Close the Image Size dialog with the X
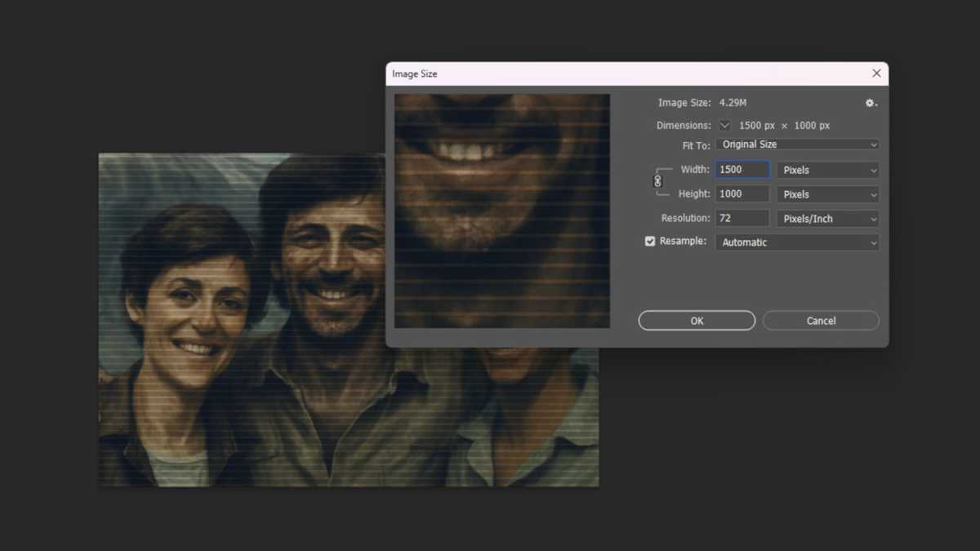 (x=876, y=73)
